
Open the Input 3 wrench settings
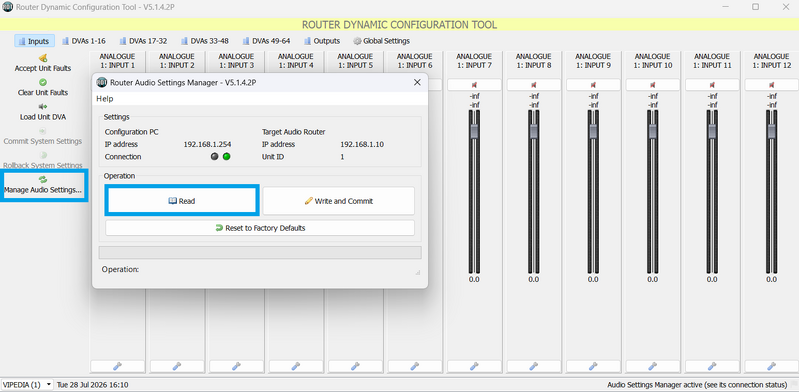pyautogui.click(x=236, y=366)
